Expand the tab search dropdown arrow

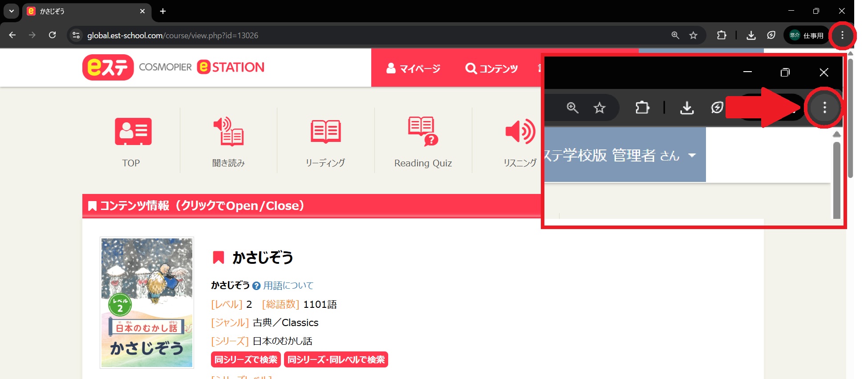12,11
